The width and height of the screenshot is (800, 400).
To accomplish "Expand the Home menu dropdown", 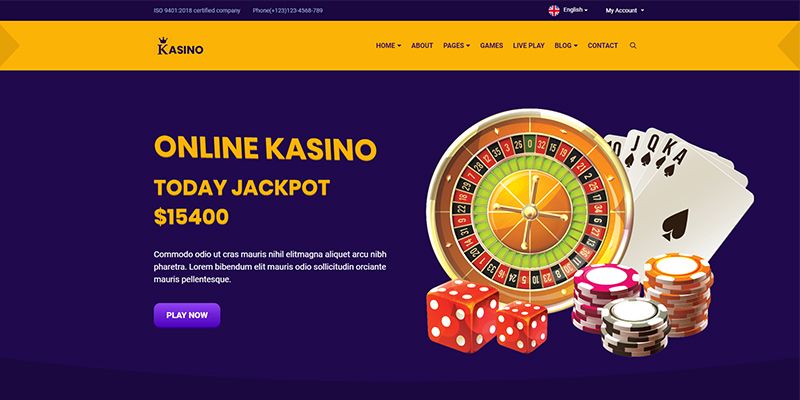I will (388, 45).
